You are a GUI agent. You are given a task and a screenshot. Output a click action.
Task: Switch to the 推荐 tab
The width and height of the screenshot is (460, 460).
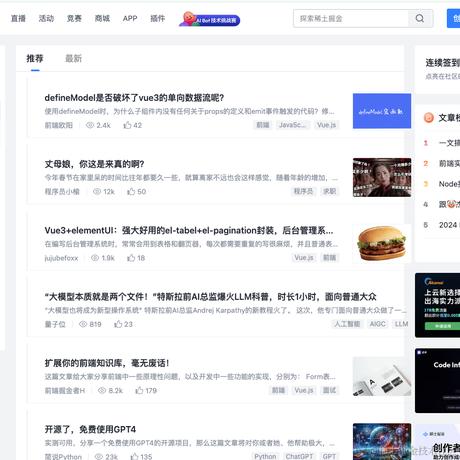35,59
